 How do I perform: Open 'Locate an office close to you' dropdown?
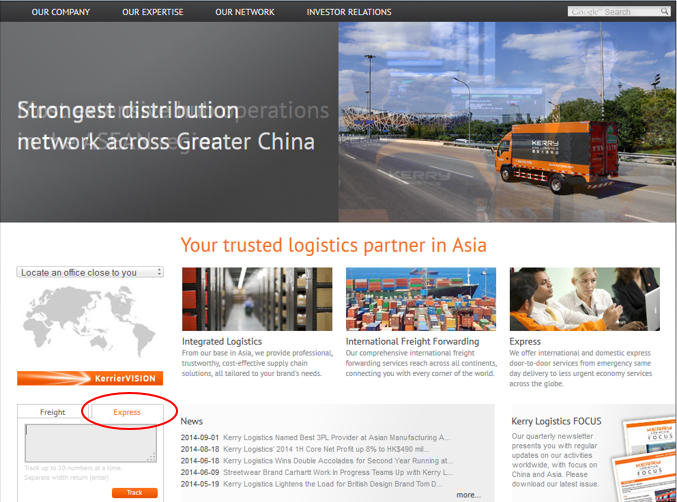click(x=90, y=272)
